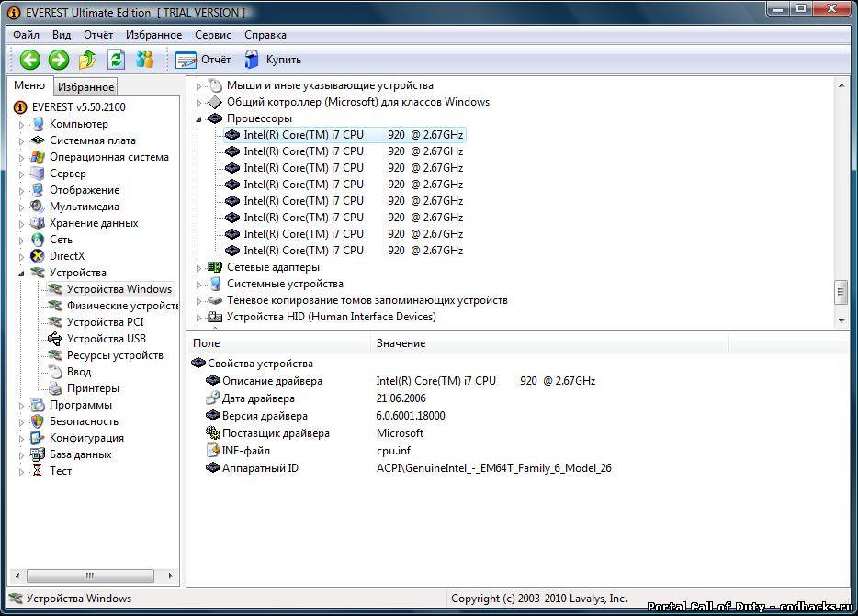Click the Устройства USB icon

pyautogui.click(x=55, y=339)
